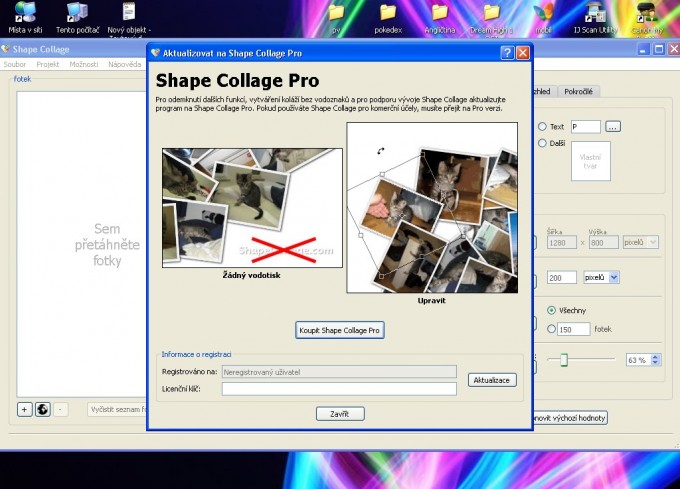Open the Nápověda menu

[x=125, y=64]
